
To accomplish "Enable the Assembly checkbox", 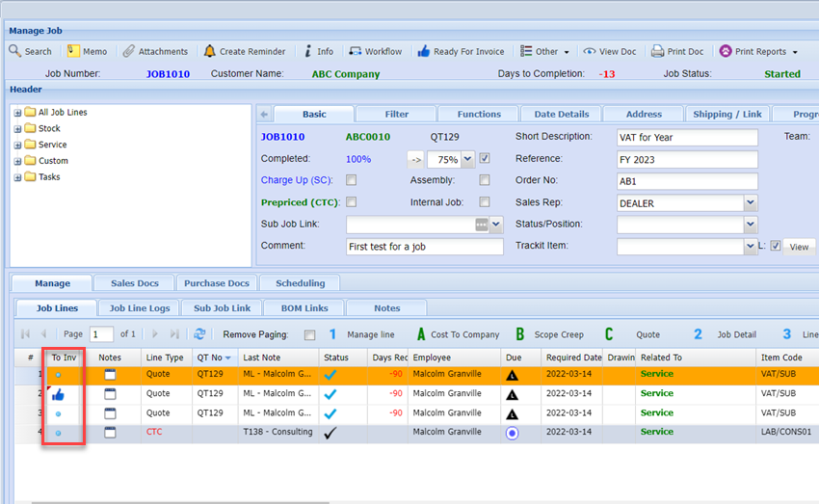I will [x=485, y=180].
